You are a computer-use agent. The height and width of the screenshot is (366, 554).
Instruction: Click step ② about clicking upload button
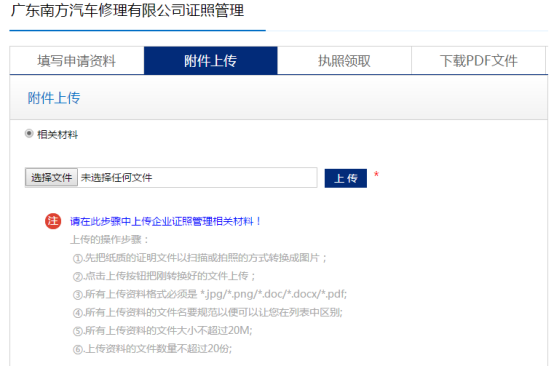[x=164, y=276]
